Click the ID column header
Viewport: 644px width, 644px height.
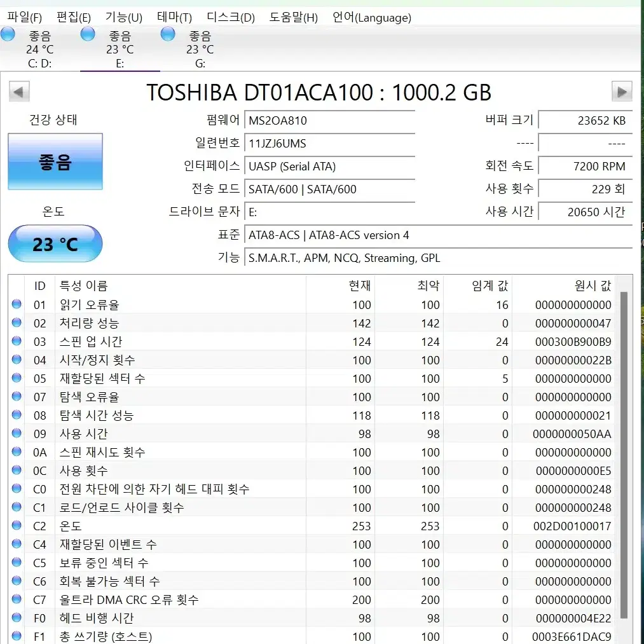[40, 285]
